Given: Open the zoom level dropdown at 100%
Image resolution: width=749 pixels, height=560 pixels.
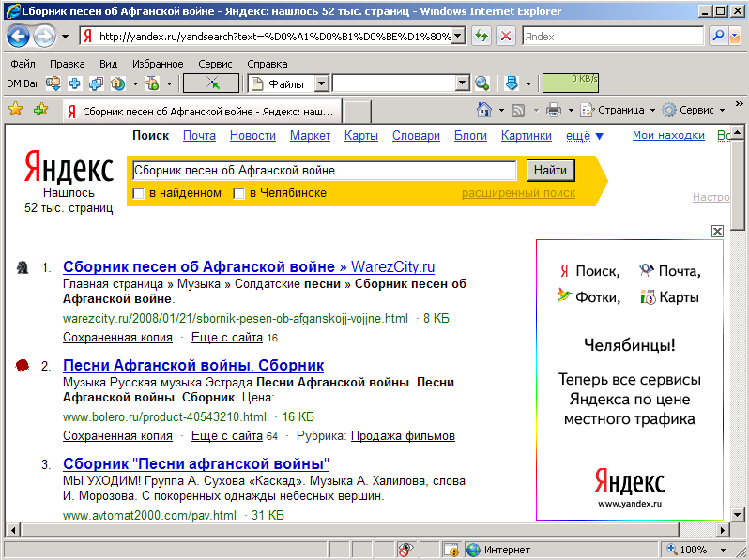Looking at the screenshot, I should point(724,550).
